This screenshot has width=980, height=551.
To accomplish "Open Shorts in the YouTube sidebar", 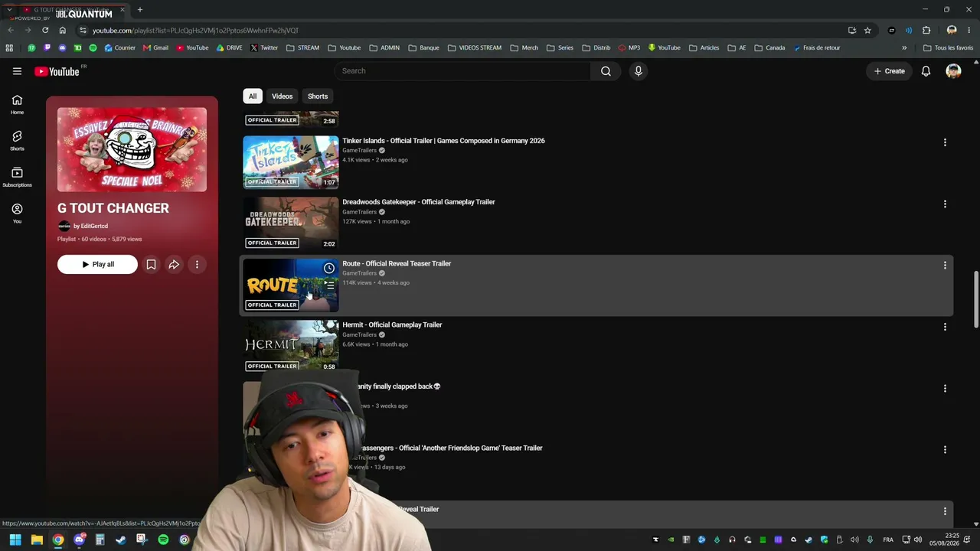I will (17, 141).
